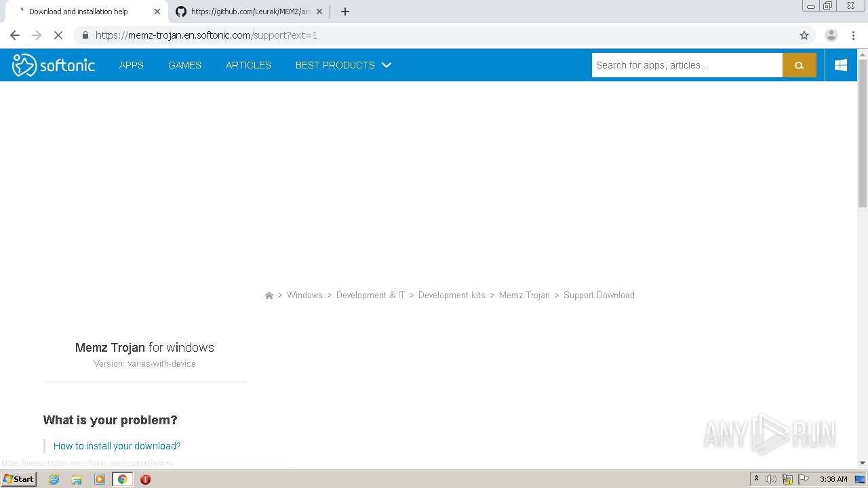Click the Support Download breadcrumb

click(599, 296)
